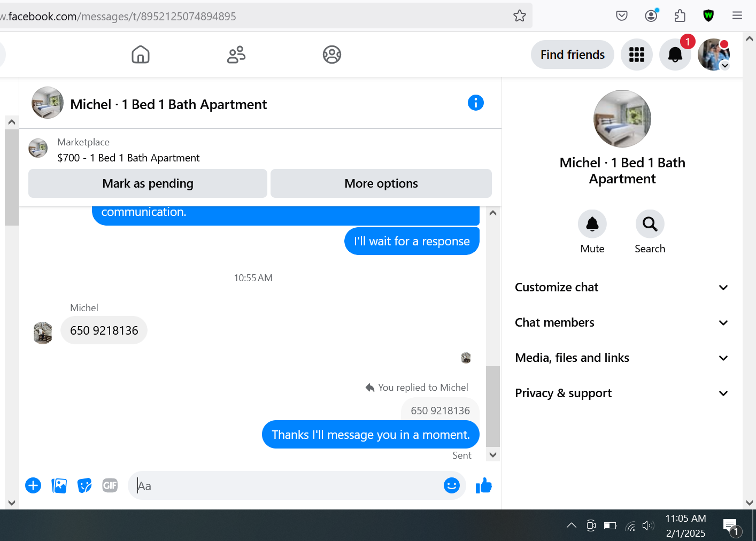Open Windows notification center icon

(x=731, y=526)
